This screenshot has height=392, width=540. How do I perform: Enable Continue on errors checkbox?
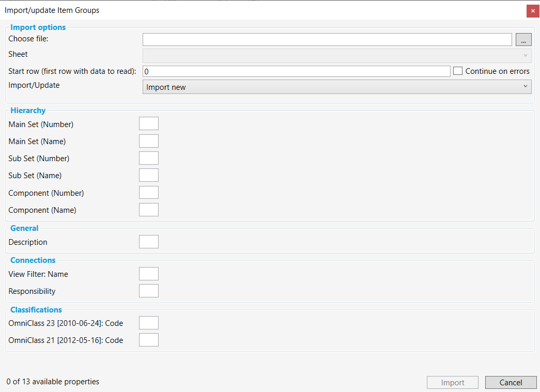458,71
